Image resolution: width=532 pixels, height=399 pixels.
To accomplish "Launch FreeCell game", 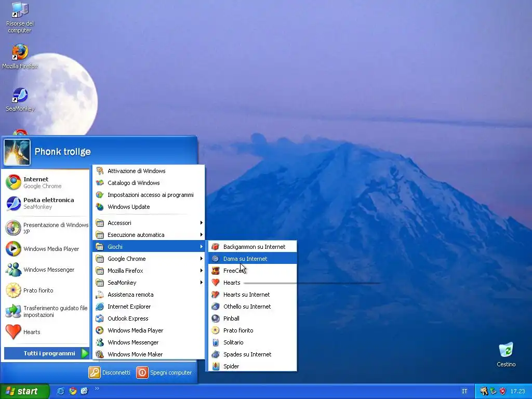I will pyautogui.click(x=252, y=271).
